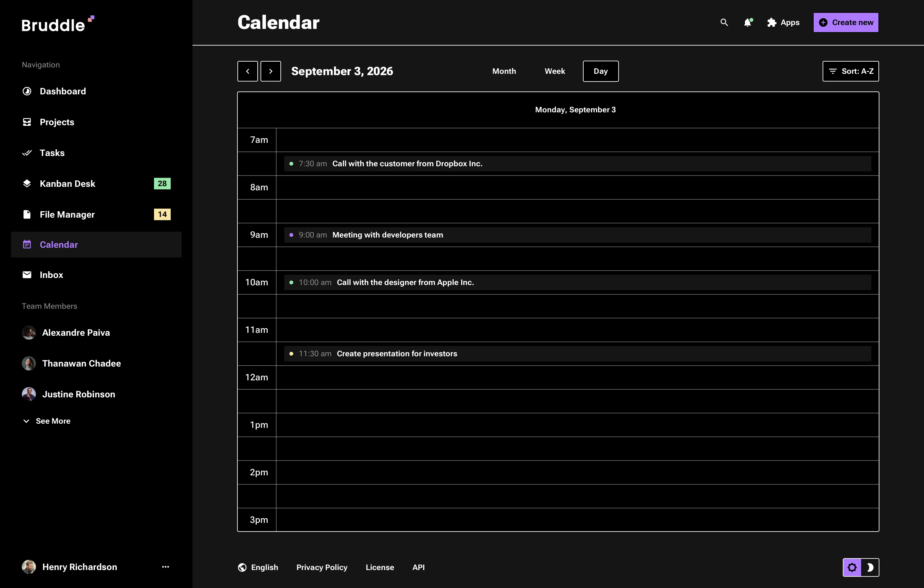Switch to the Week view tab

click(554, 71)
